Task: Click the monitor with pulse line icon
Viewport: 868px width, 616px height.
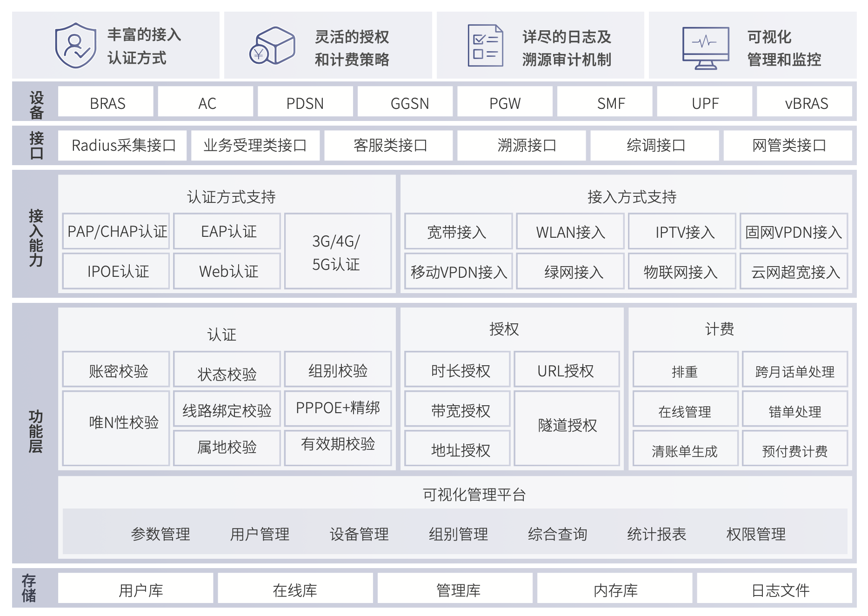Action: (705, 47)
